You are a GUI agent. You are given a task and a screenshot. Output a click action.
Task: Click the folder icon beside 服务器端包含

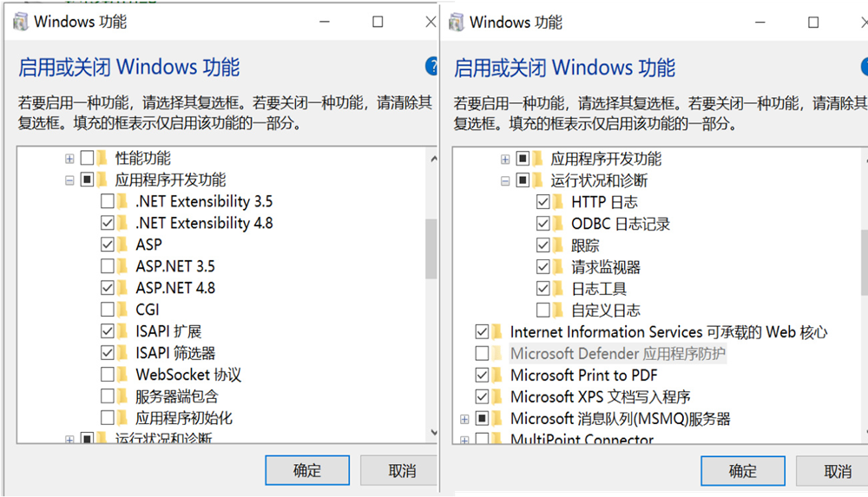(x=122, y=396)
